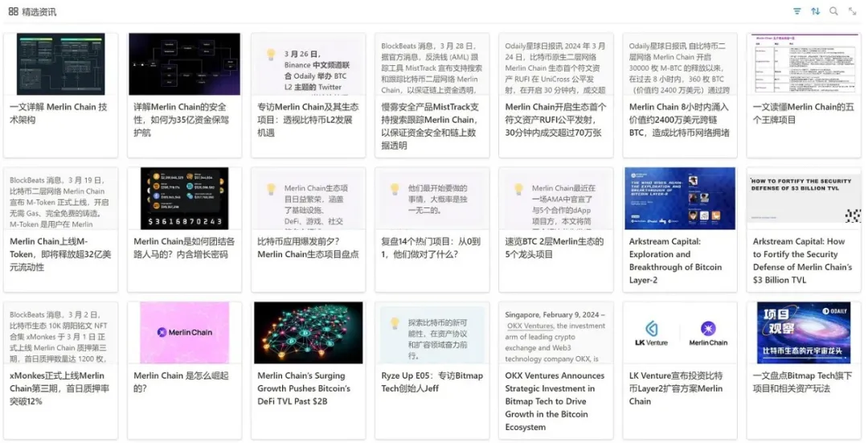Click preview text BlockBeats 消息，3 月 19 日
Screen dimensions: 868x443
[x=59, y=202]
